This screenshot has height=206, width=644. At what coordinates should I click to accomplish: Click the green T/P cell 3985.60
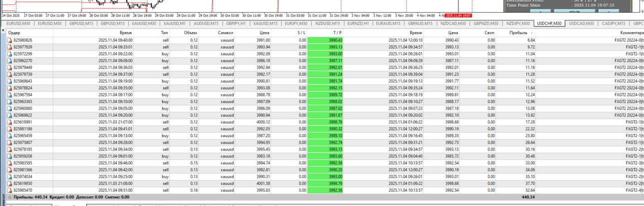(x=326, y=156)
